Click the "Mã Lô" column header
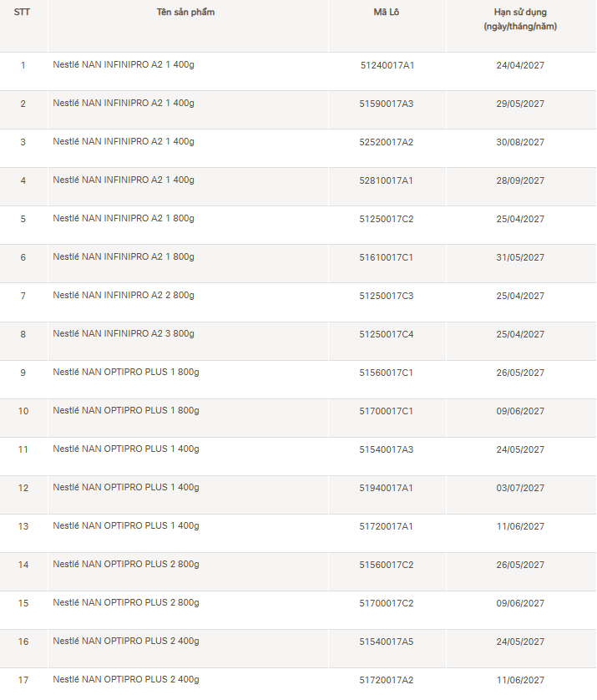This screenshot has height=700, width=597. [387, 13]
